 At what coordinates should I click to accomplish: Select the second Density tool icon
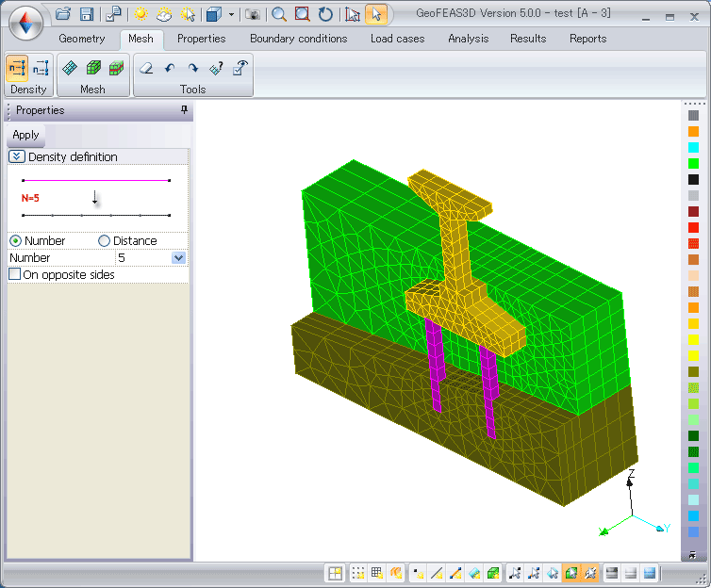[41, 69]
